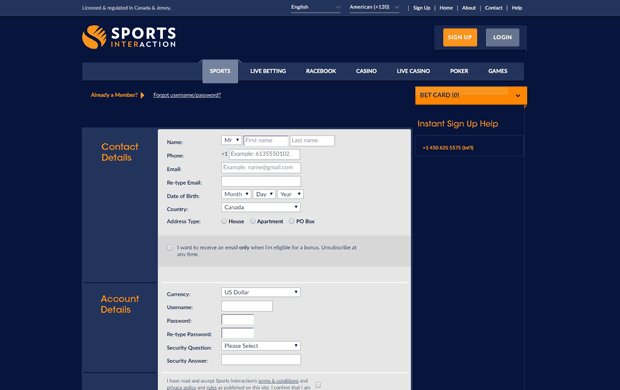
Task: Open the Currency dropdown showing US Dollar
Action: click(261, 292)
